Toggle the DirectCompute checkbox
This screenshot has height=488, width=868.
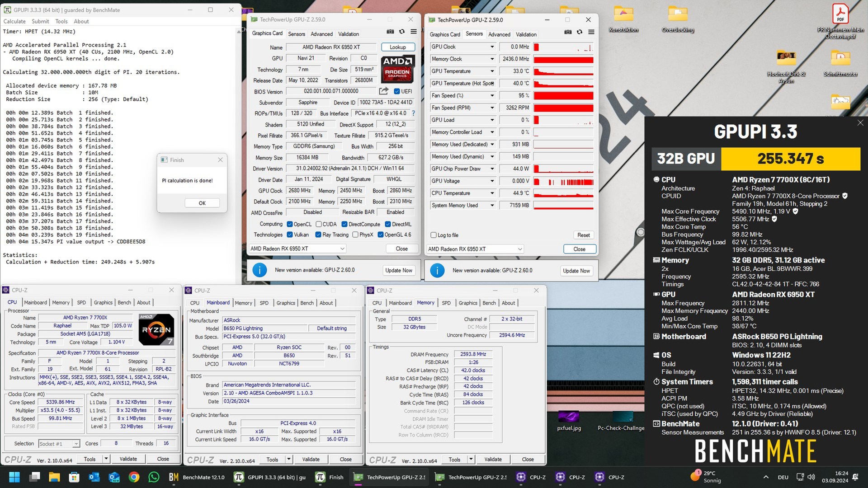pos(344,225)
